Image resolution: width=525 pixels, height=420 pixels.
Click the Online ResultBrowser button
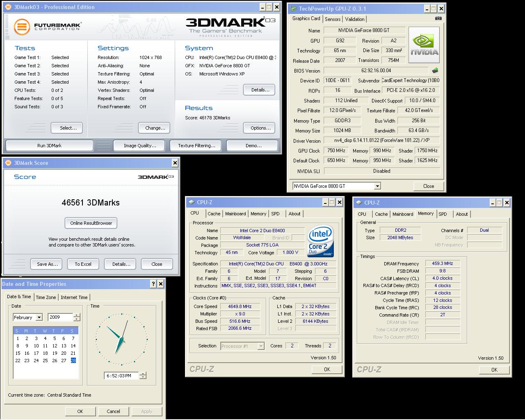tap(91, 223)
